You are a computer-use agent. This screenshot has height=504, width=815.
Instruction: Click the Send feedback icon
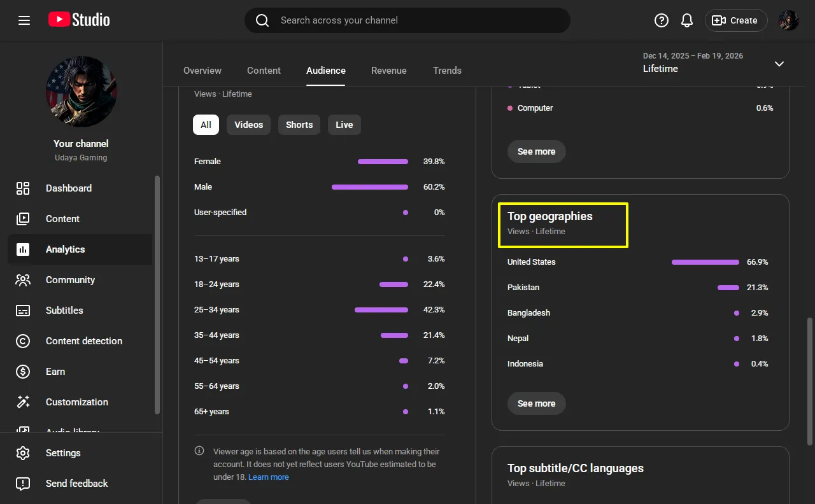click(x=23, y=484)
